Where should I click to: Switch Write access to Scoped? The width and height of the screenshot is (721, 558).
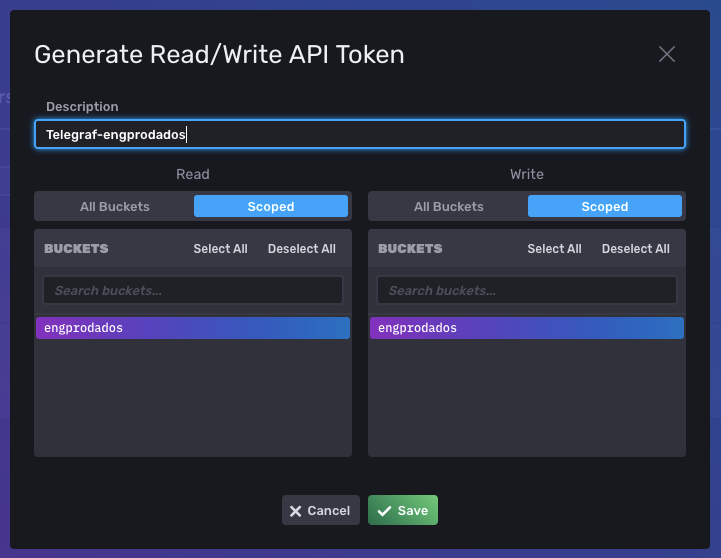pos(605,207)
